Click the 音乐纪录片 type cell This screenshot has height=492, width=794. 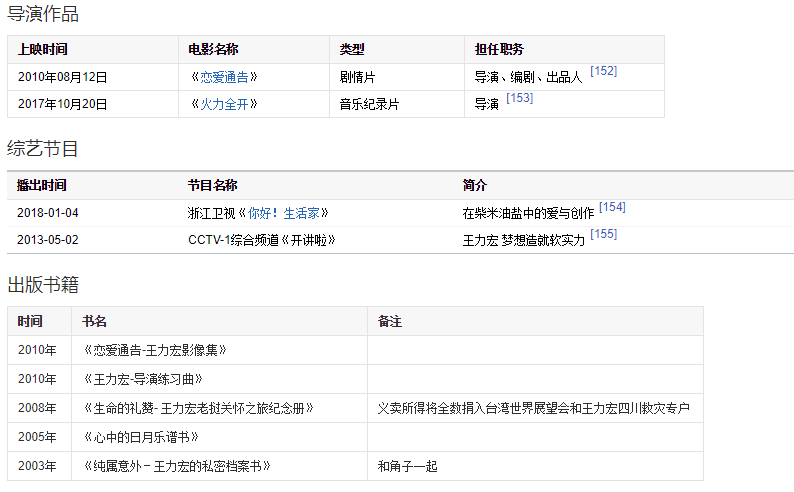(369, 104)
